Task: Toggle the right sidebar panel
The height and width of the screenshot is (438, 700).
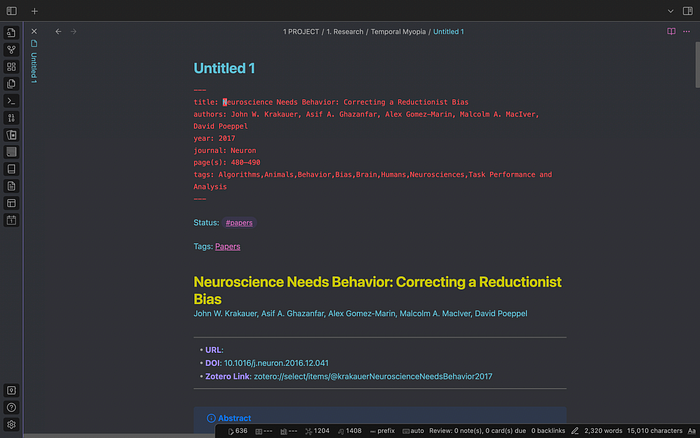Action: [x=688, y=10]
